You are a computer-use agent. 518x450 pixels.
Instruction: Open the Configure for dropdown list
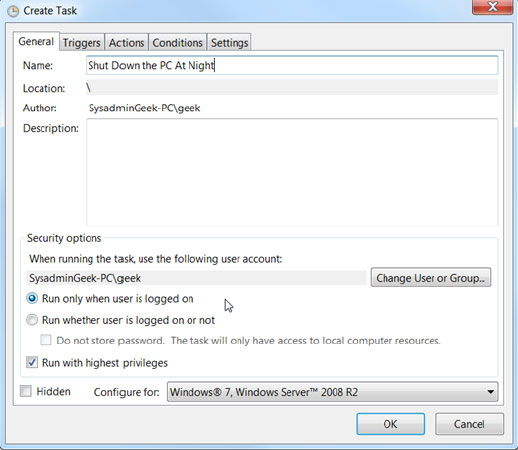[x=332, y=392]
